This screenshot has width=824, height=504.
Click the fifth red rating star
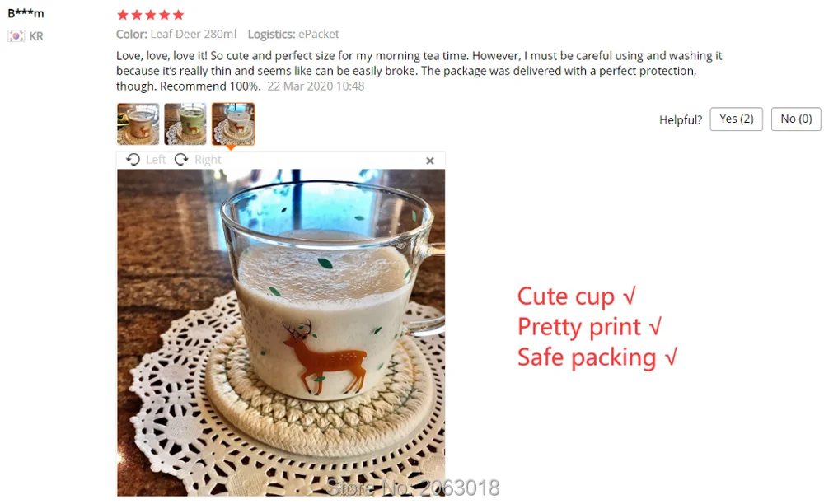point(179,15)
